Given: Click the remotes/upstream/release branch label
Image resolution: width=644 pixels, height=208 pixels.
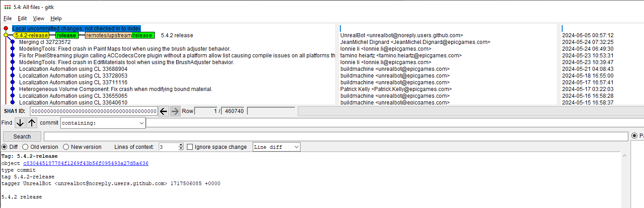Looking at the screenshot, I should [119, 35].
